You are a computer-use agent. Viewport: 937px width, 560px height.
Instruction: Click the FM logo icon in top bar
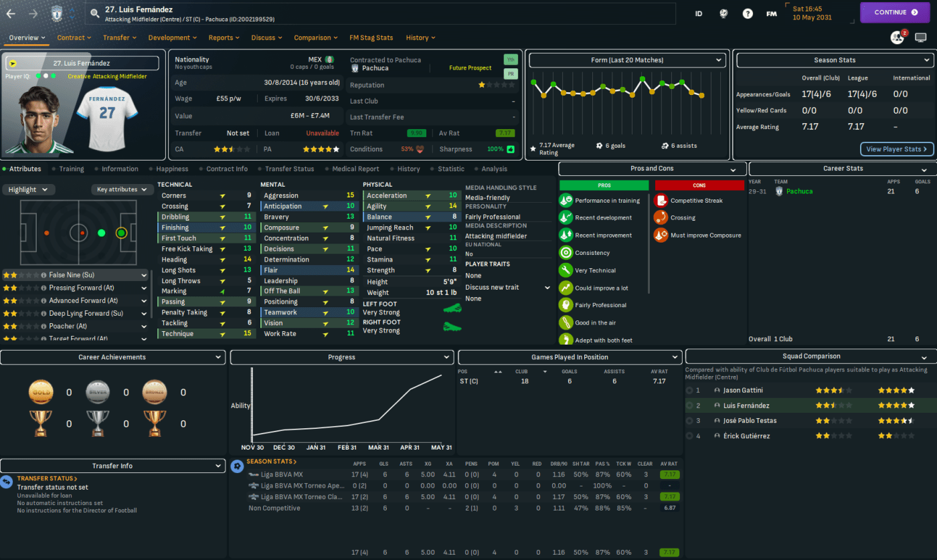[x=771, y=13]
